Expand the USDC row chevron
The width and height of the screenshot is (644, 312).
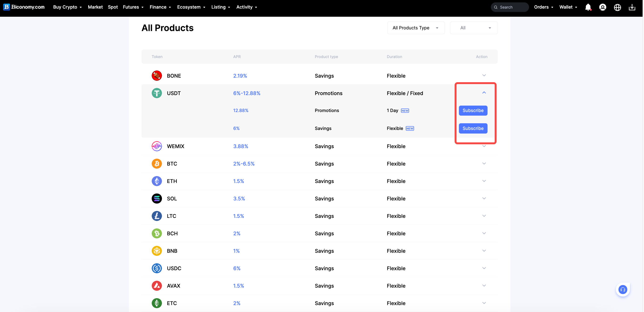[484, 268]
